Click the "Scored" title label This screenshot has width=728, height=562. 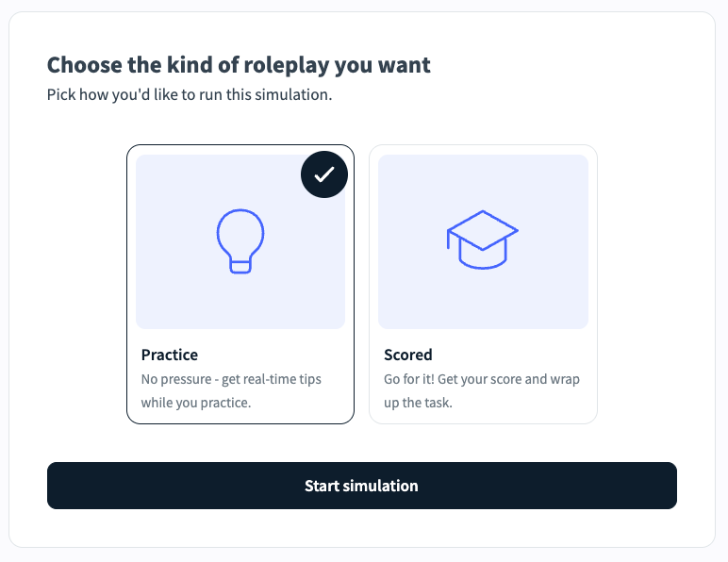pos(408,355)
